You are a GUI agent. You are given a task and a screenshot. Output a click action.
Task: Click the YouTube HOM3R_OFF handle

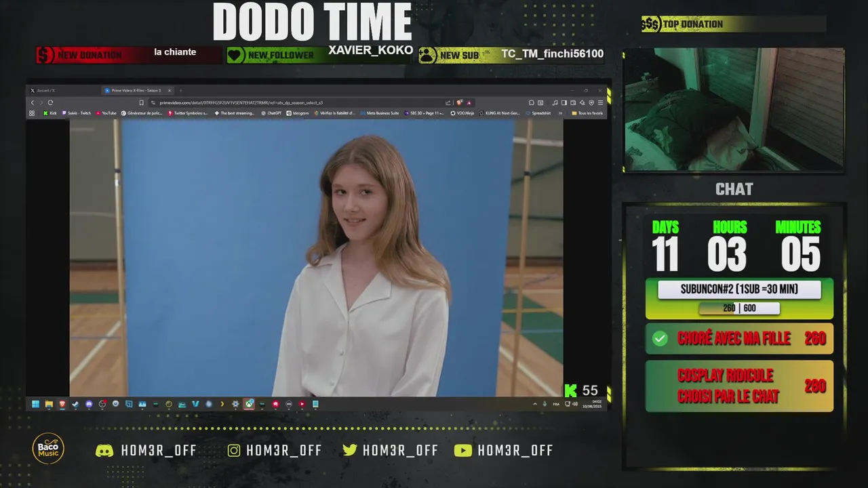coord(504,451)
